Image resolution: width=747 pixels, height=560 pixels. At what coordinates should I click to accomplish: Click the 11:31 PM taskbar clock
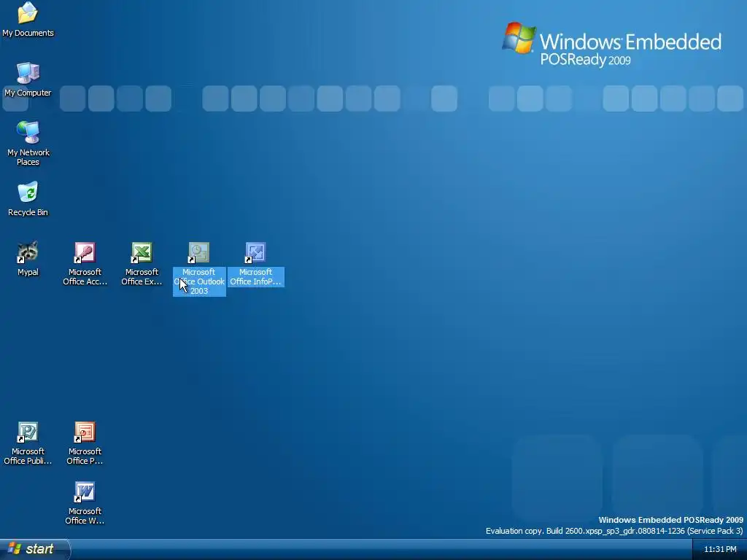coord(720,550)
